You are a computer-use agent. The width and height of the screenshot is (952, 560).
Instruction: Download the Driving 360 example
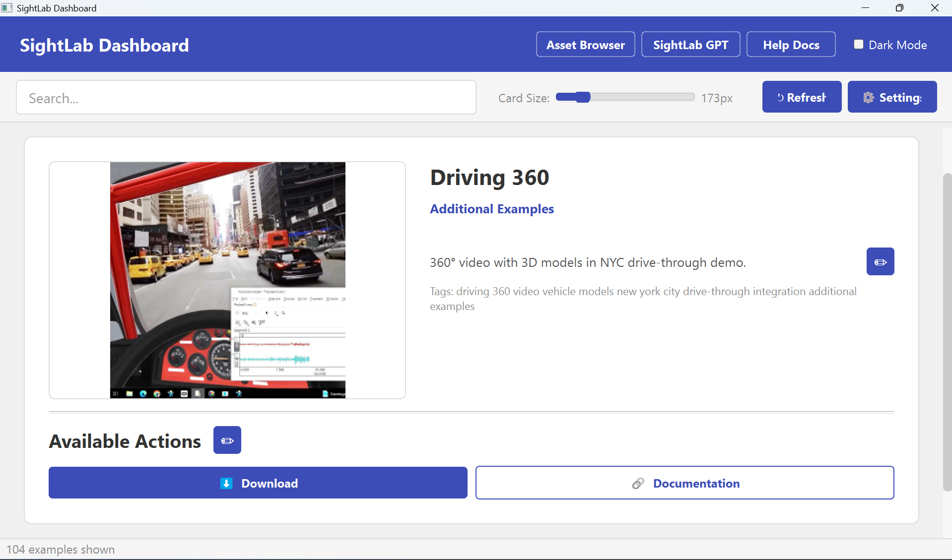pos(258,483)
